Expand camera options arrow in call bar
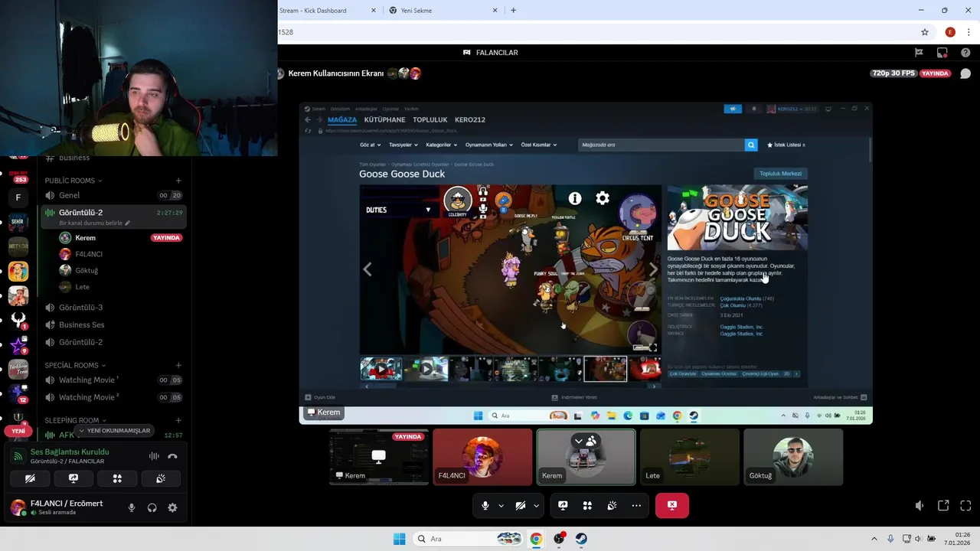 click(536, 506)
